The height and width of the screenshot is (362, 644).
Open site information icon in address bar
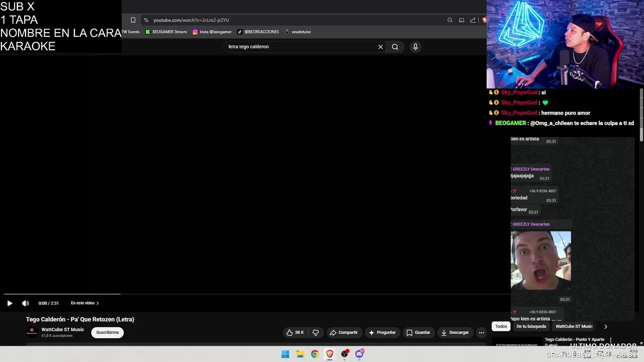tap(146, 20)
